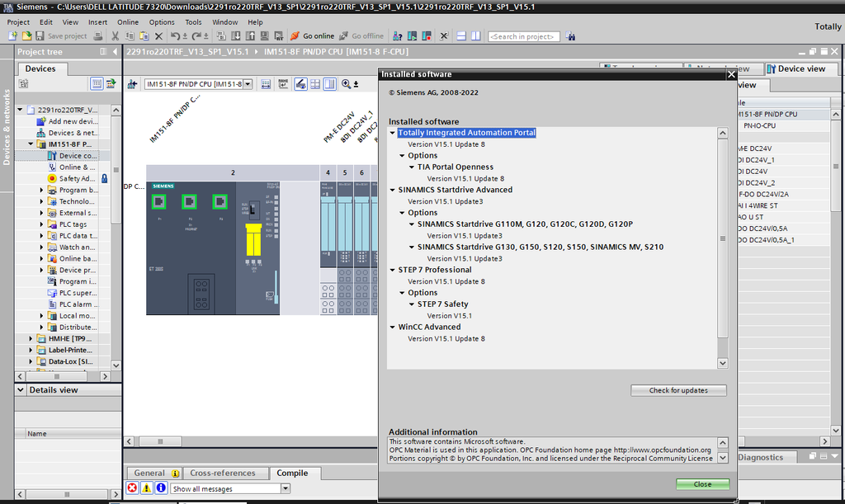The width and height of the screenshot is (845, 504).
Task: Click the Undo arrow icon
Action: (175, 36)
